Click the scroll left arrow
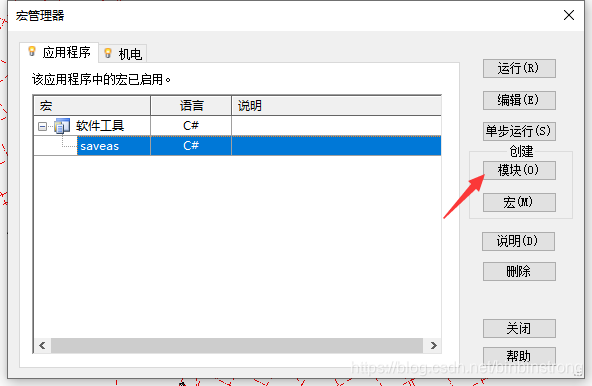 pyautogui.click(x=42, y=345)
